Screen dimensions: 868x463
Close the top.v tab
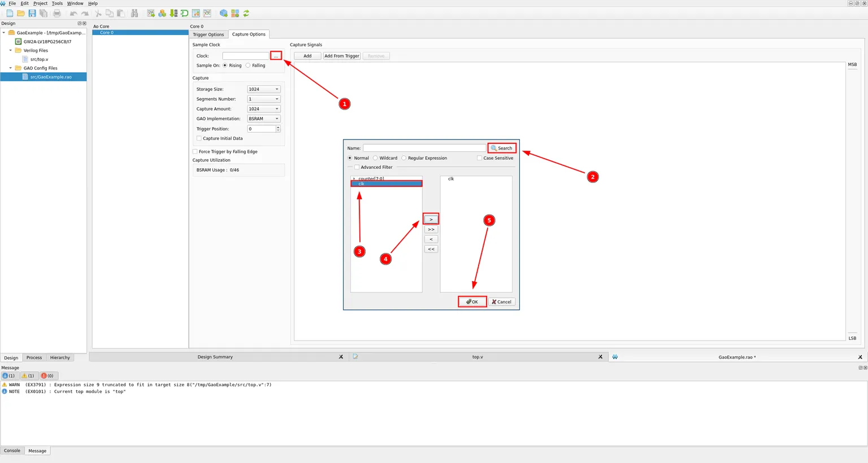coord(600,357)
